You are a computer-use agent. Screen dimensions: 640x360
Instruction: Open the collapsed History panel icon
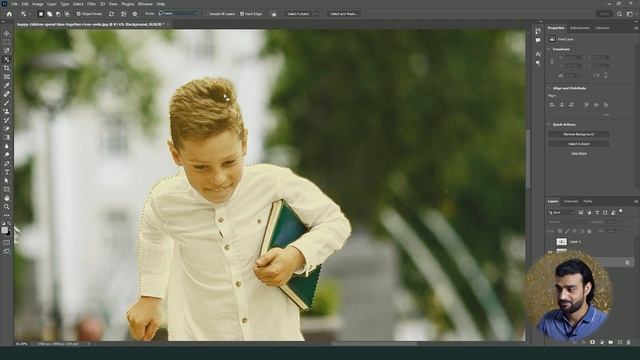(x=538, y=31)
